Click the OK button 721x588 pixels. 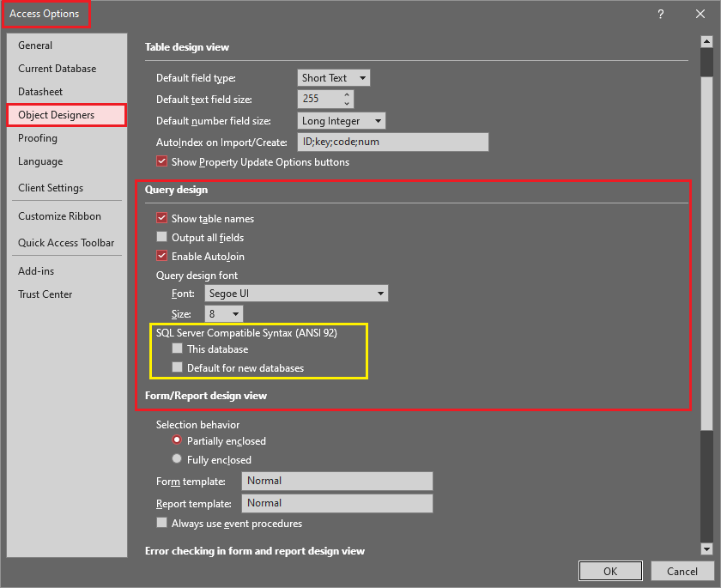[609, 571]
